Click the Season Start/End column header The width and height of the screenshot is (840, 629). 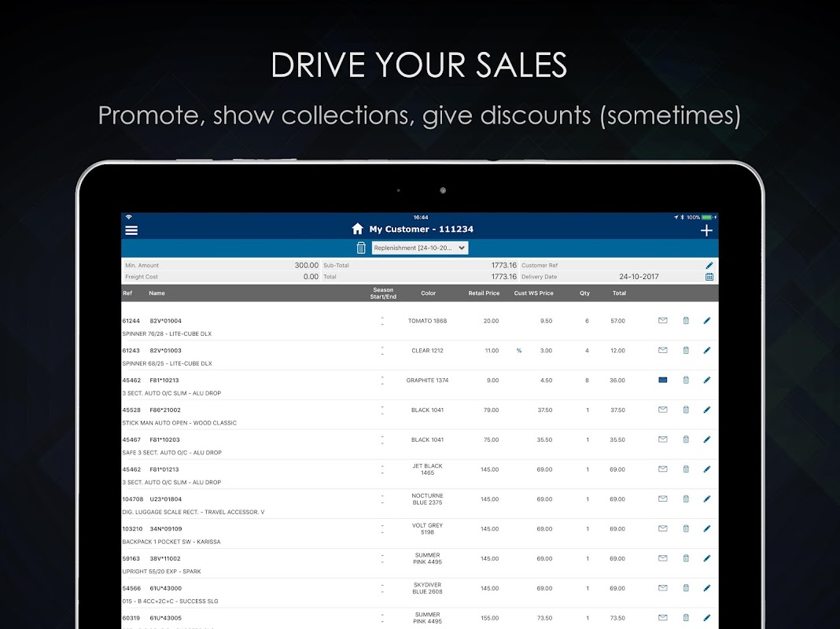(x=383, y=292)
